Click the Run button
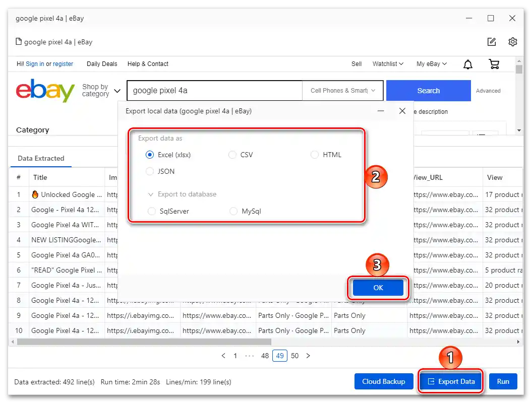The height and width of the screenshot is (403, 532). click(x=503, y=382)
